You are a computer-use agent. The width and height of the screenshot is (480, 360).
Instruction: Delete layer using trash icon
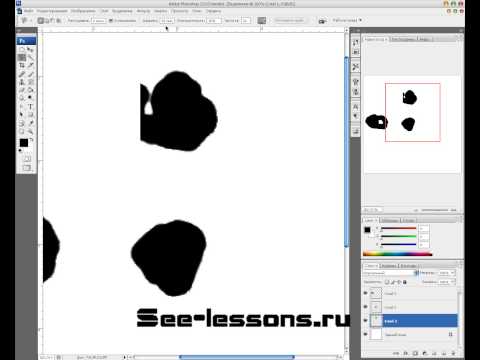click(453, 353)
